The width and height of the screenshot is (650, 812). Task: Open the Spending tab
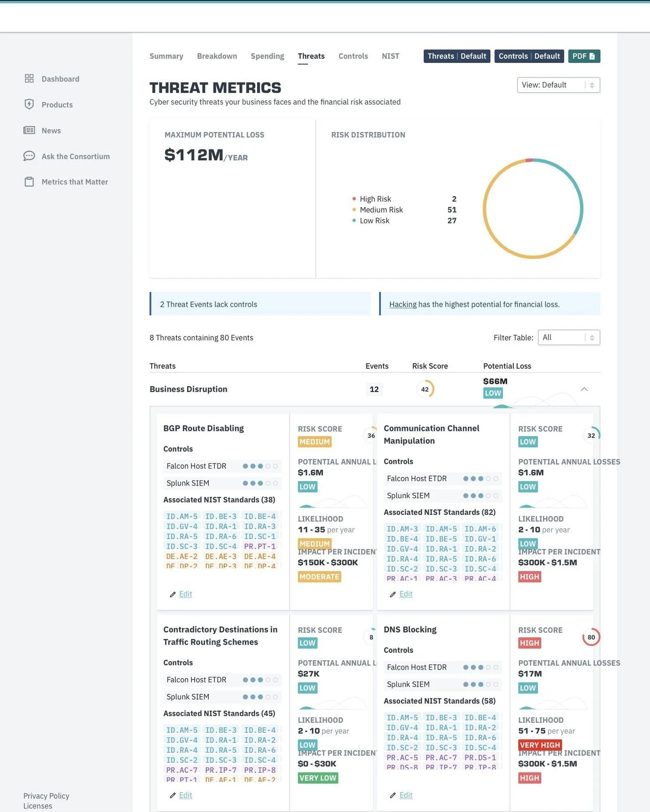267,56
